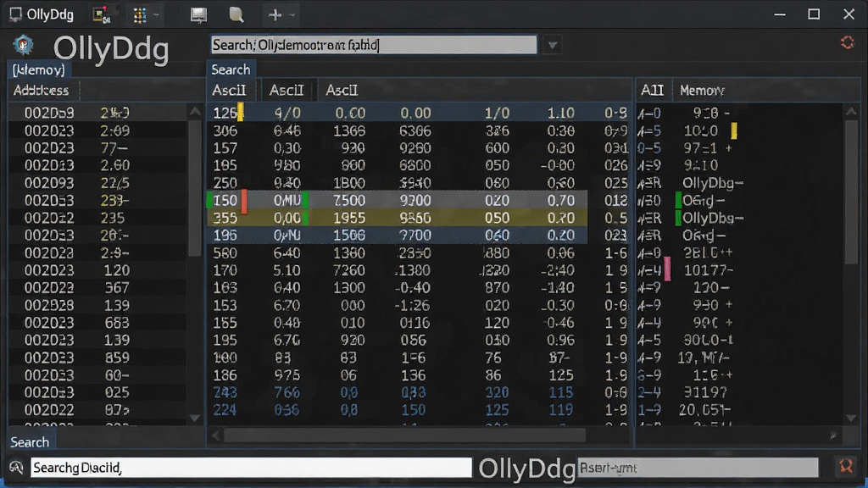Click the orange refresh icon at top right

coord(847,42)
